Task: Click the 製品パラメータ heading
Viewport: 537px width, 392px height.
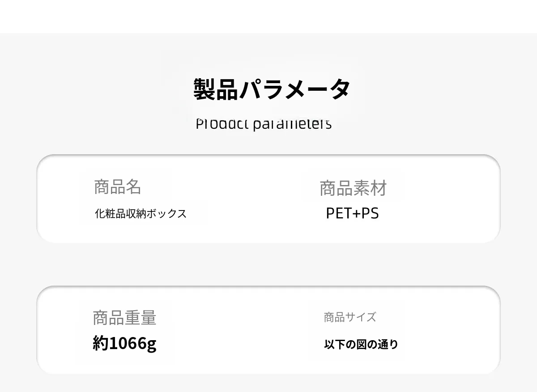Action: 272,89
